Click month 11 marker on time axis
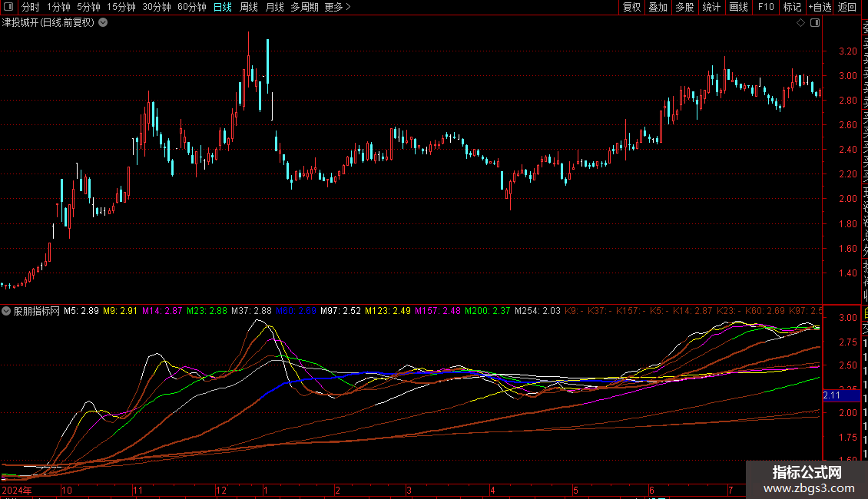Viewport: 868px width, 499px height. 138,490
